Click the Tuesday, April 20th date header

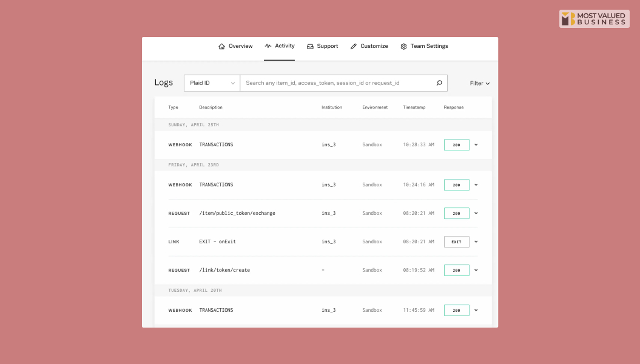[195, 291]
